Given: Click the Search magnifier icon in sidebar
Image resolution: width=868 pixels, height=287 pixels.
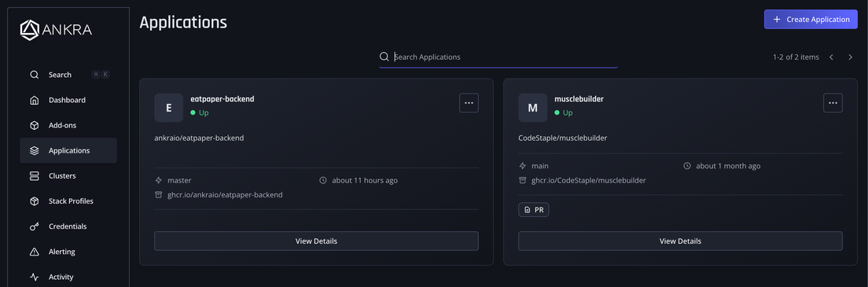Looking at the screenshot, I should pos(35,75).
